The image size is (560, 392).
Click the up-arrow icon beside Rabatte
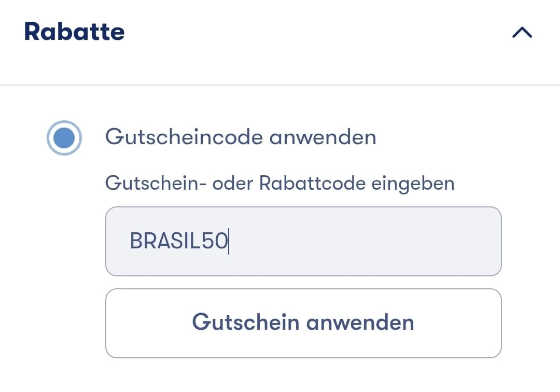(x=522, y=33)
